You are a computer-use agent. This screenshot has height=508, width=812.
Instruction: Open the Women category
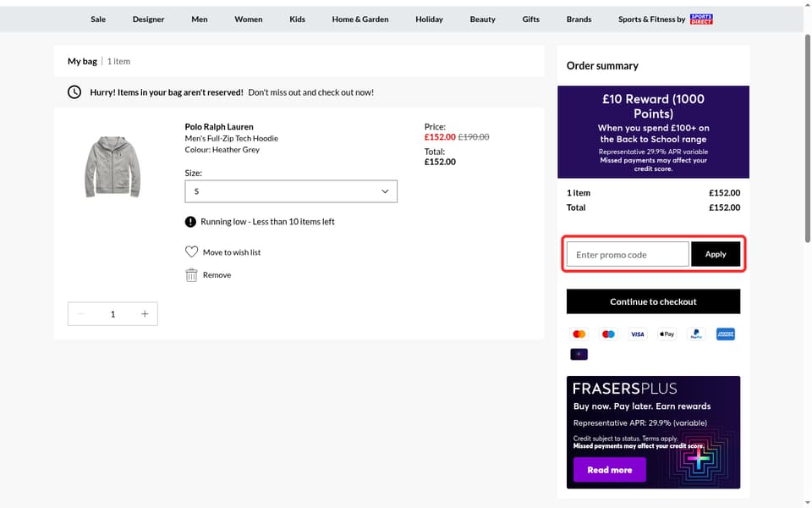[x=248, y=19]
